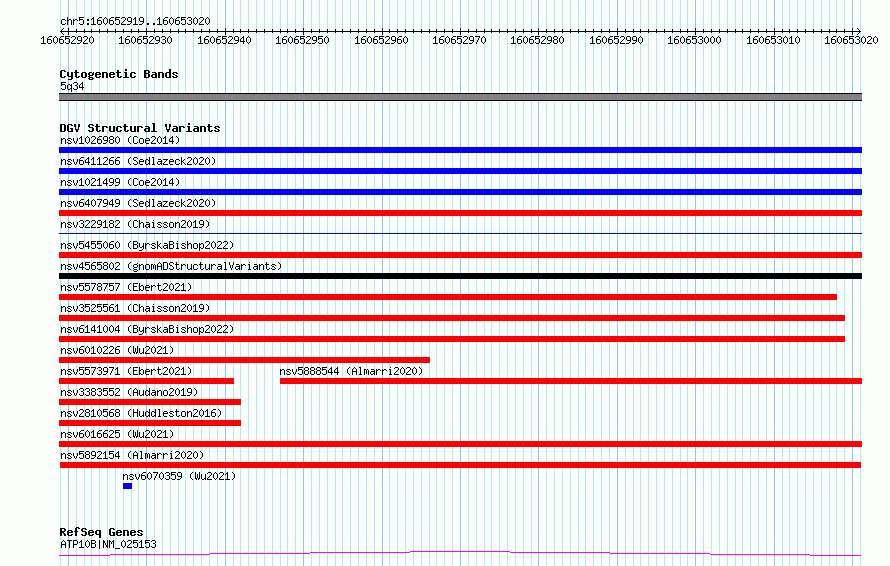The height and width of the screenshot is (566, 890).
Task: Select the red bar under nsv6010226
Action: click(x=245, y=360)
